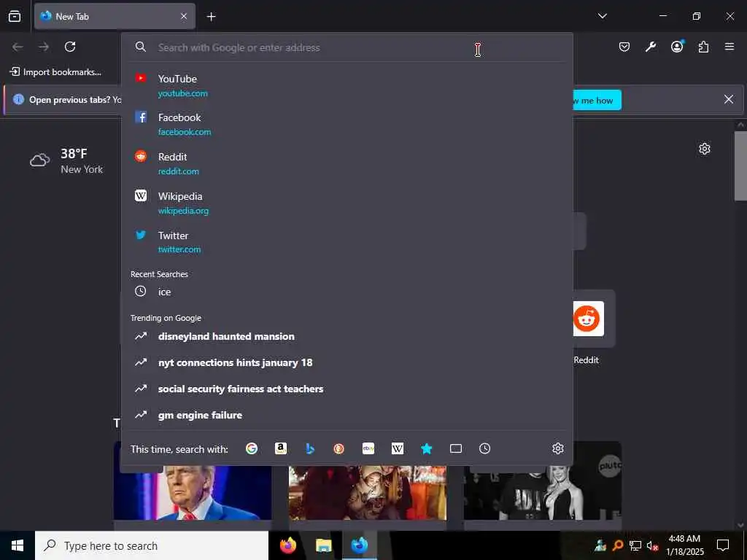The image size is (747, 560).
Task: Search bookmarks with the star icon
Action: coord(426,448)
